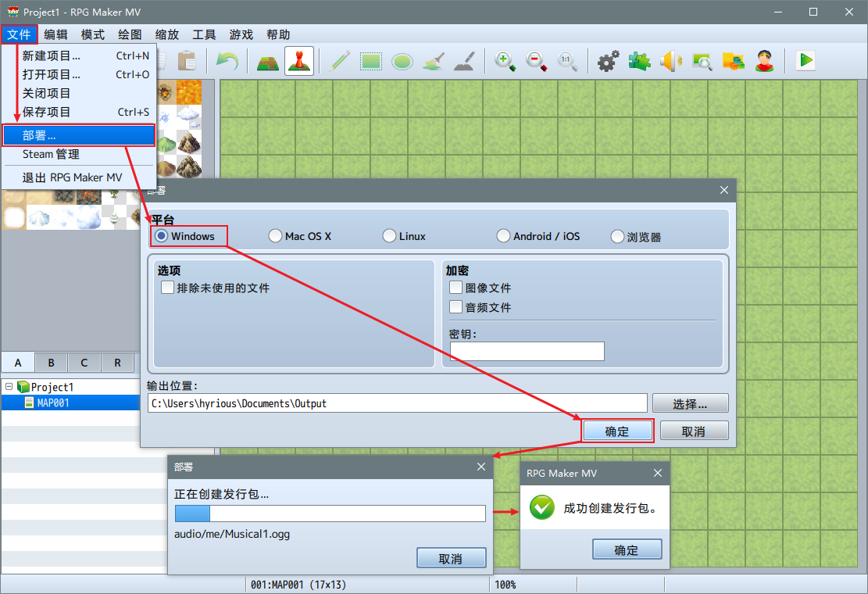
Task: Start playtest with green play icon
Action: coord(805,60)
